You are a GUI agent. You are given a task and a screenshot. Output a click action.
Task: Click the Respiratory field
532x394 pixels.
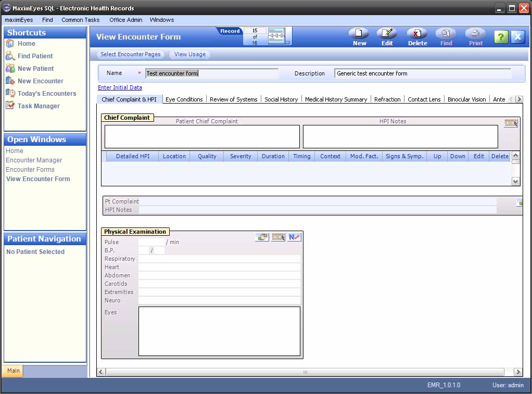219,259
